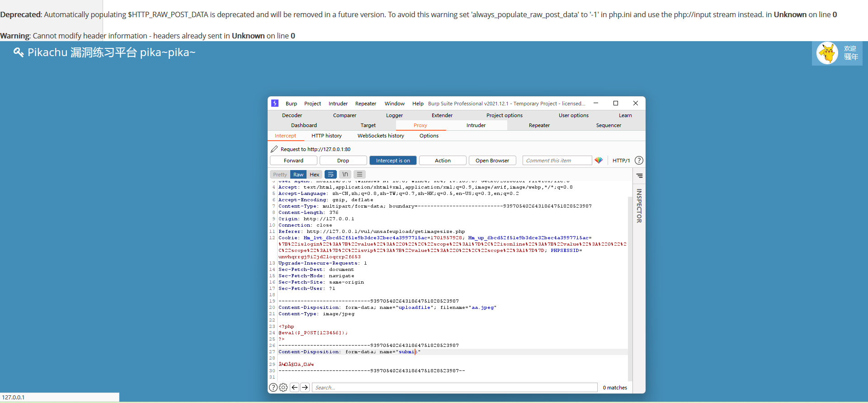Click the Content-Type: image/jpeg line
The height and width of the screenshot is (403, 868).
tap(316, 313)
